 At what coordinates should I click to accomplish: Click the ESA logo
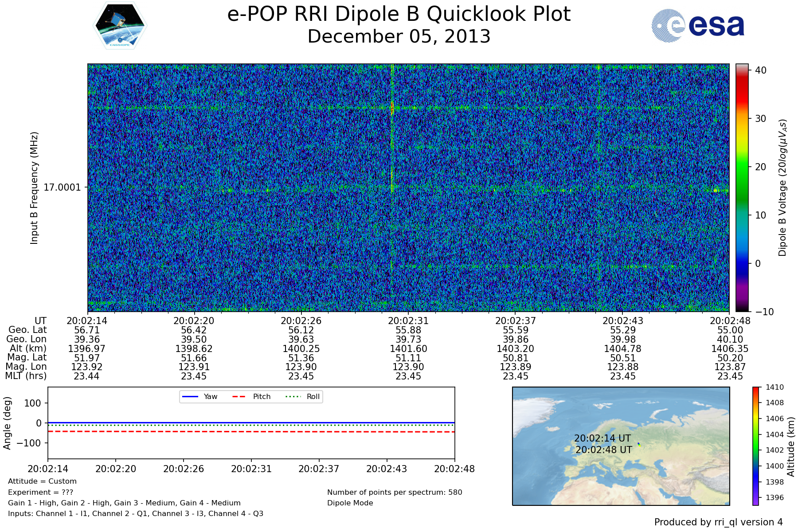pos(698,26)
